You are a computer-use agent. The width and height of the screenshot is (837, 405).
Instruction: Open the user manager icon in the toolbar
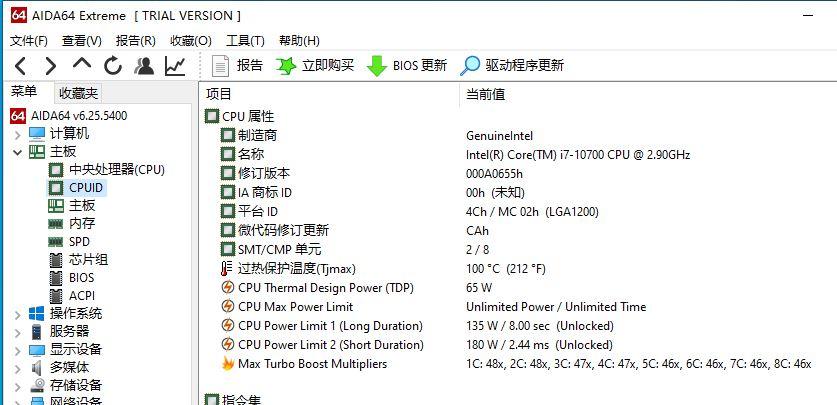click(144, 66)
